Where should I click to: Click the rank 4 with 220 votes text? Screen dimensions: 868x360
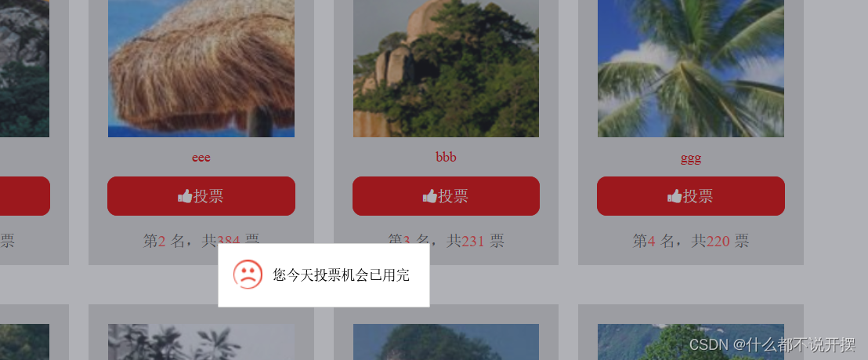tap(691, 241)
